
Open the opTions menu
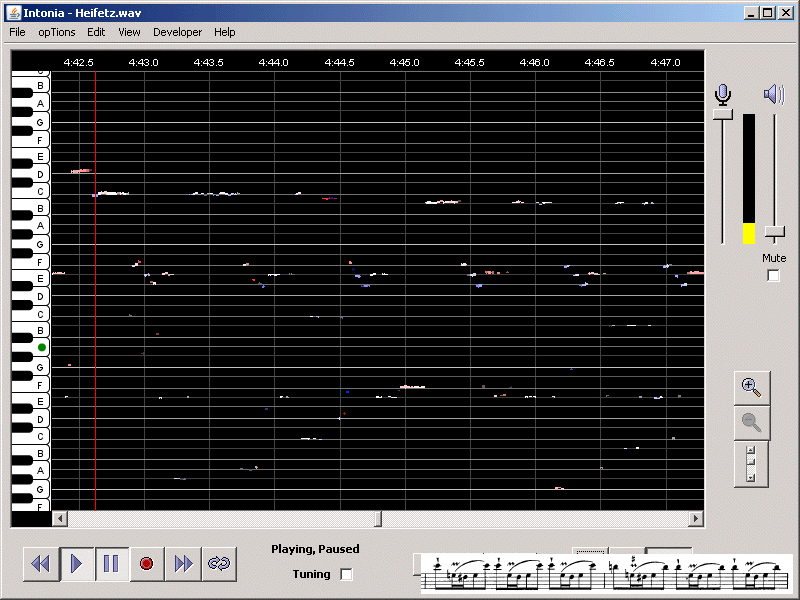(57, 32)
